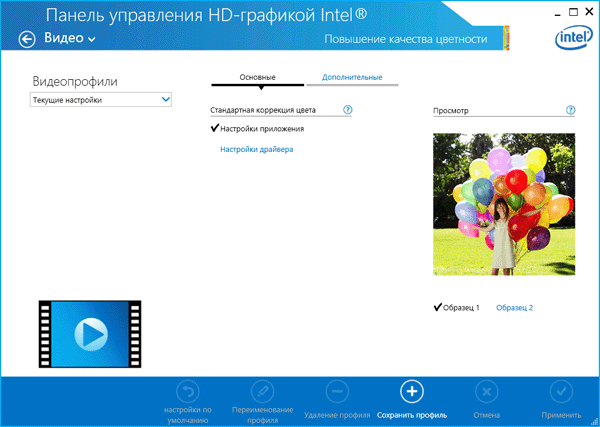Open the Видео section dropdown

[x=70, y=38]
